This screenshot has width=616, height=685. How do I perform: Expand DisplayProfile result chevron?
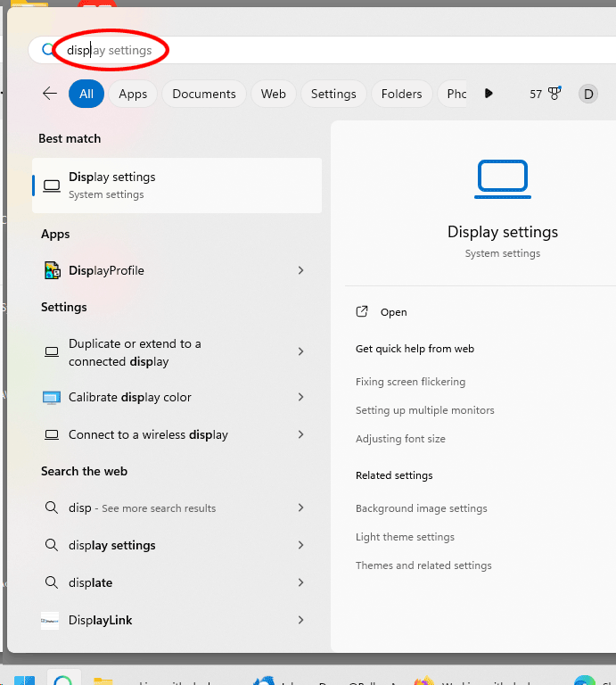point(300,270)
